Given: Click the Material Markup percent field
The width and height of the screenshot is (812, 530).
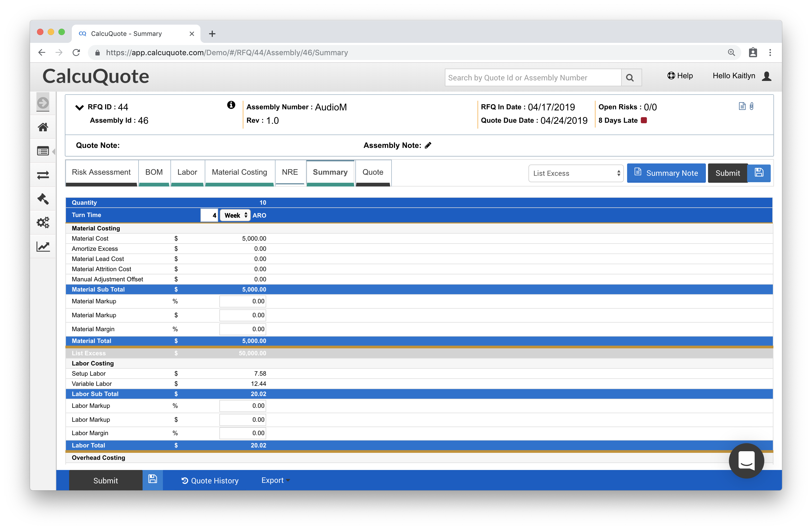Looking at the screenshot, I should [243, 301].
